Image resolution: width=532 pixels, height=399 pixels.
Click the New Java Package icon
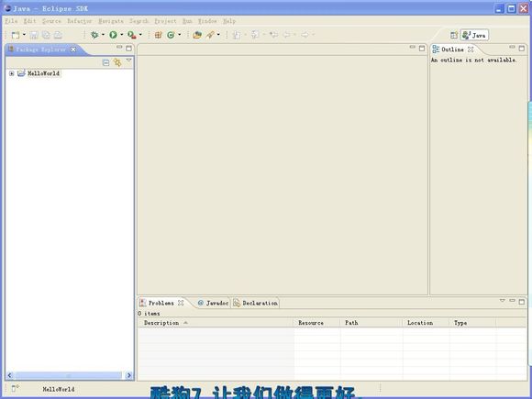[158, 35]
